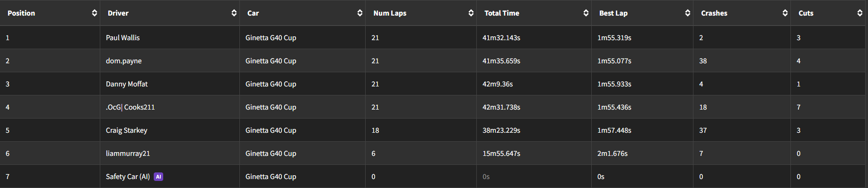Click the Crashes column sort icon
The width and height of the screenshot is (868, 188).
pyautogui.click(x=785, y=13)
